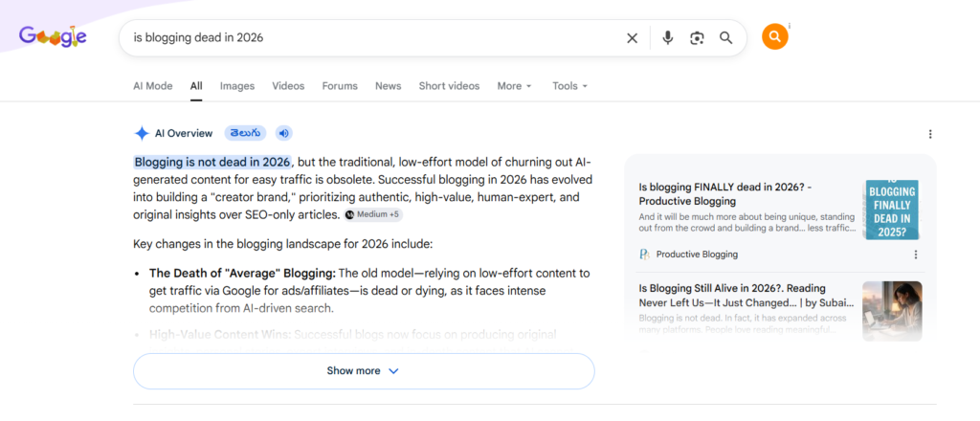Click the 'The Death of "Average" Blogging:' heading

[242, 274]
